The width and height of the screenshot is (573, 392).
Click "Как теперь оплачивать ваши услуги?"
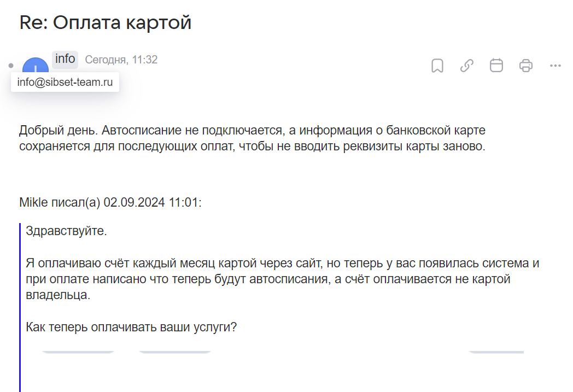[131, 327]
